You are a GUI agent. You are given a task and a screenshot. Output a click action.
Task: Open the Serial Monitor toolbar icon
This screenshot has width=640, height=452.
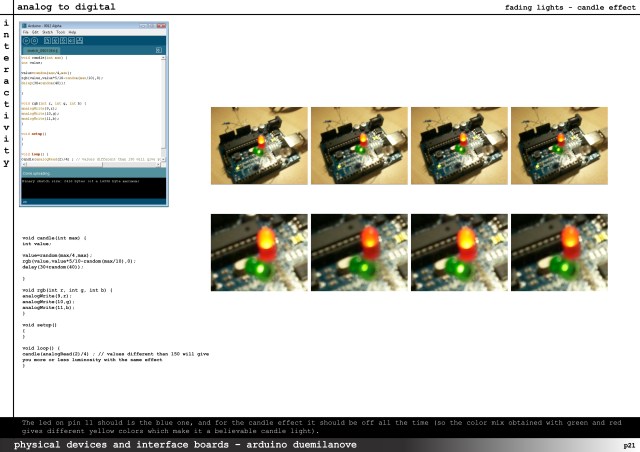pos(77,40)
